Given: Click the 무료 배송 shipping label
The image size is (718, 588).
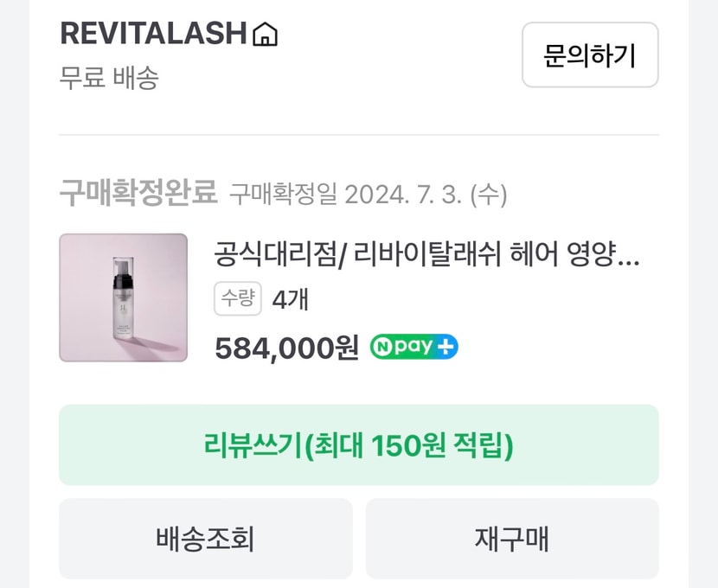Looking at the screenshot, I should coord(109,78).
